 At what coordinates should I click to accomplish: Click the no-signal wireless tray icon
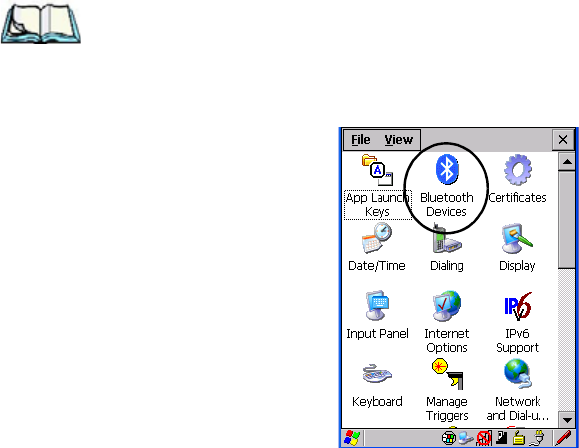pyautogui.click(x=484, y=438)
